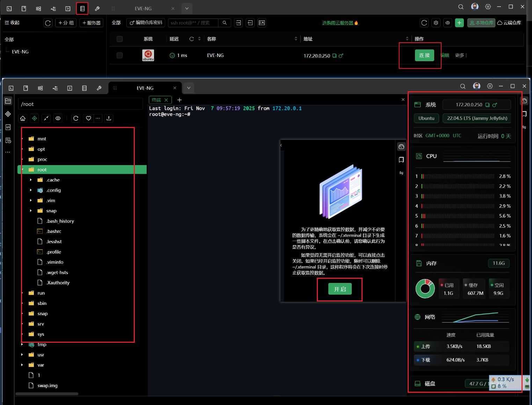Screen dimensions: 532x405
Task: Select EVE-NG group in the back window sidebar
Action: tap(20, 52)
